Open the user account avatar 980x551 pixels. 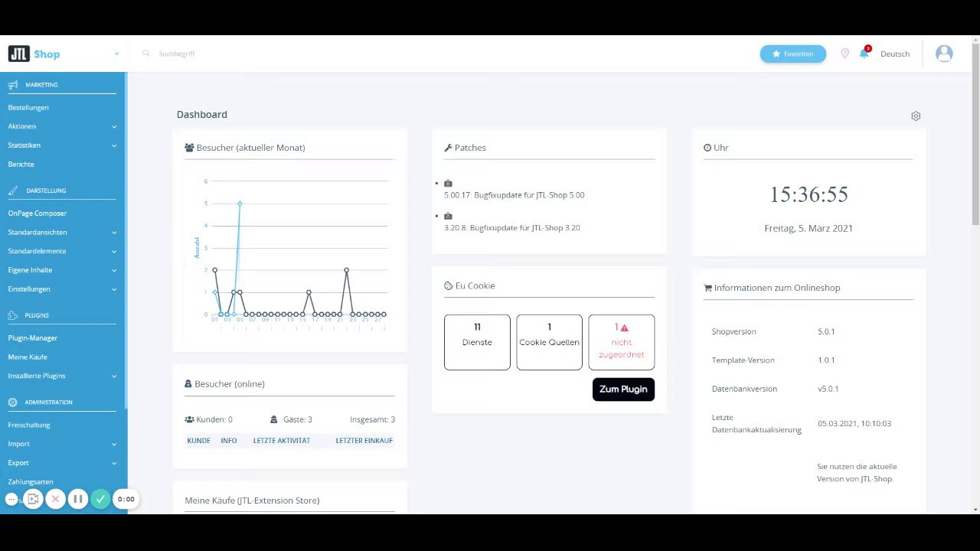pos(944,54)
